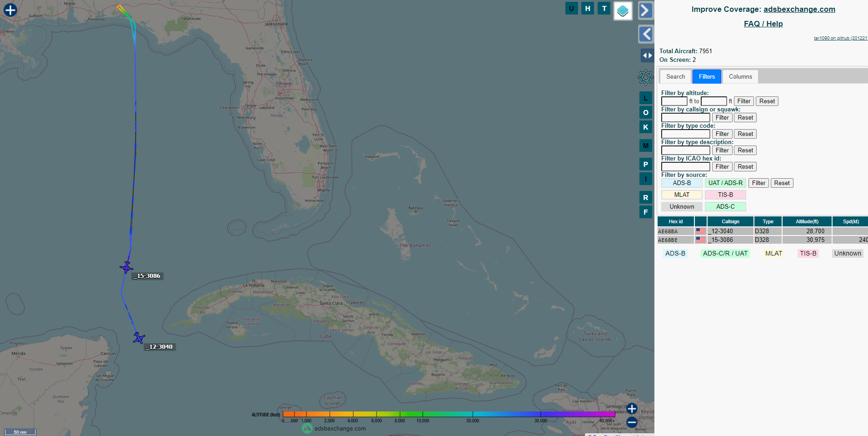This screenshot has height=436, width=868.
Task: Toggle the T map button
Action: pos(604,8)
